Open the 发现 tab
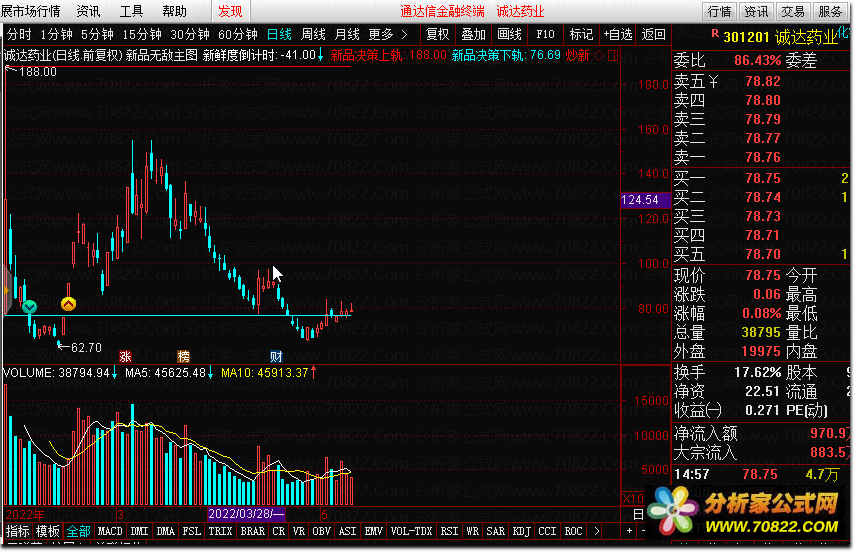856x552 pixels. coord(230,11)
